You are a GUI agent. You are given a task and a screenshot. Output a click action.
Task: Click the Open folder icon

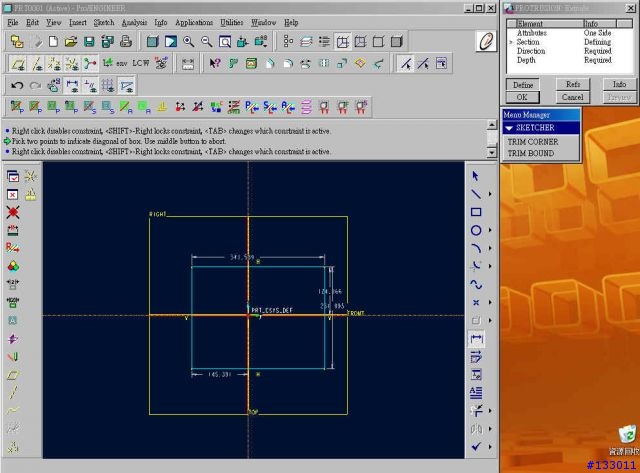pyautogui.click(x=71, y=41)
